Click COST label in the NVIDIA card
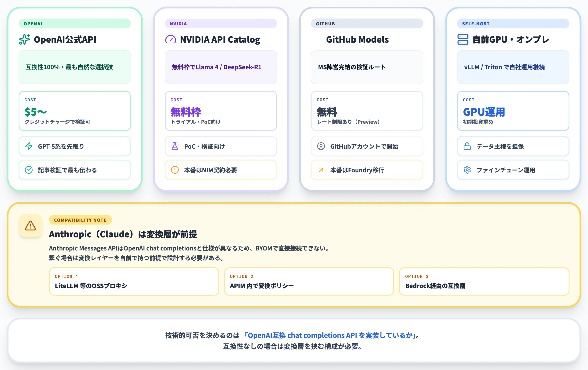This screenshot has height=370, width=588. tap(176, 100)
